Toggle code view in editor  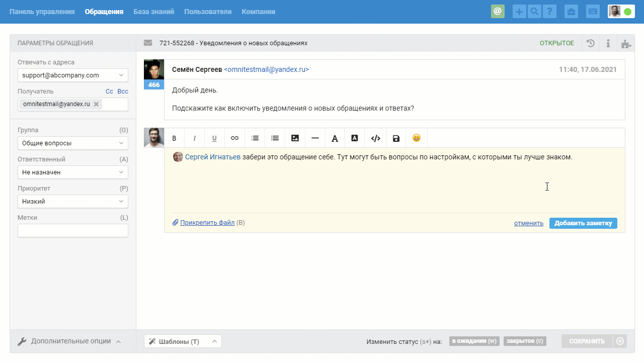coord(375,138)
